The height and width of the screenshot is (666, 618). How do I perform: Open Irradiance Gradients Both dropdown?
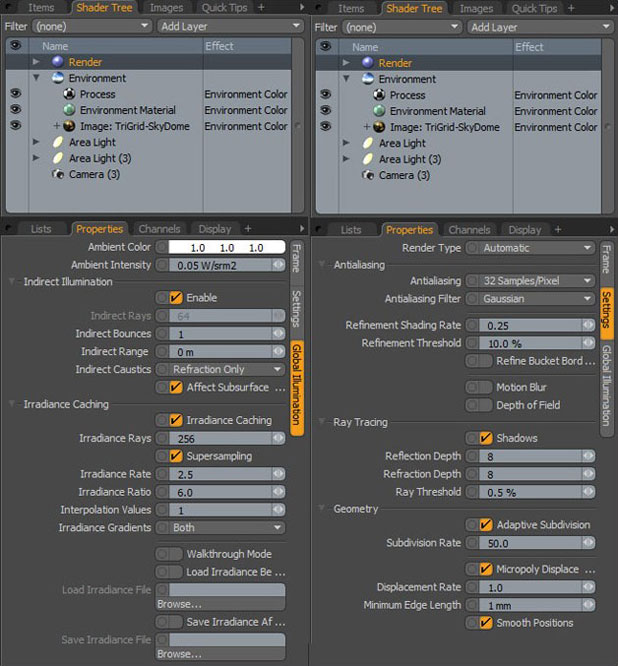pos(227,528)
